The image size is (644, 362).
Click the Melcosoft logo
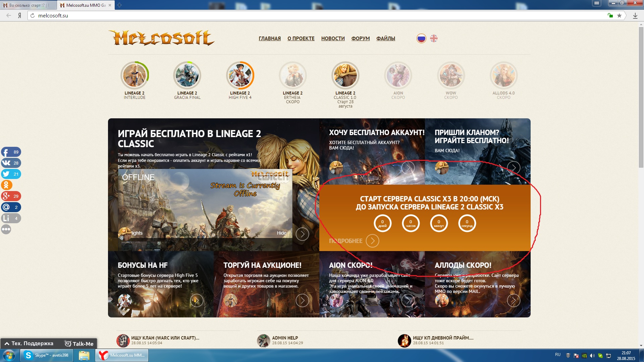pos(161,38)
